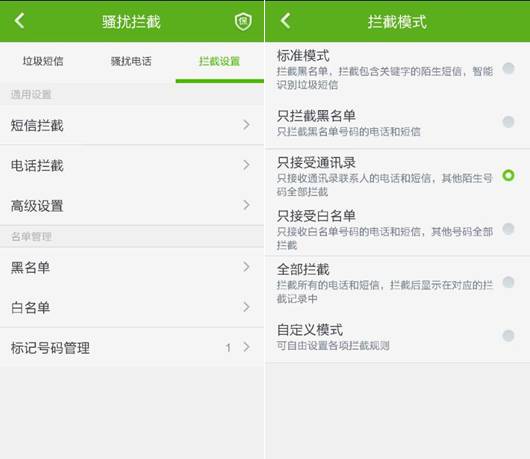Open the 电话拦截 chevron

[246, 165]
